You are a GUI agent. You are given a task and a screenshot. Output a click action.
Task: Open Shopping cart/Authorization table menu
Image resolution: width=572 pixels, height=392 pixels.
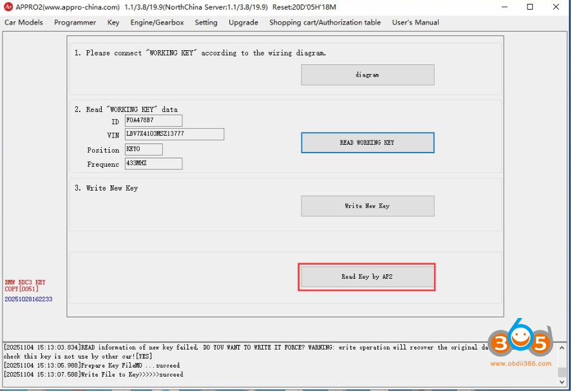325,23
